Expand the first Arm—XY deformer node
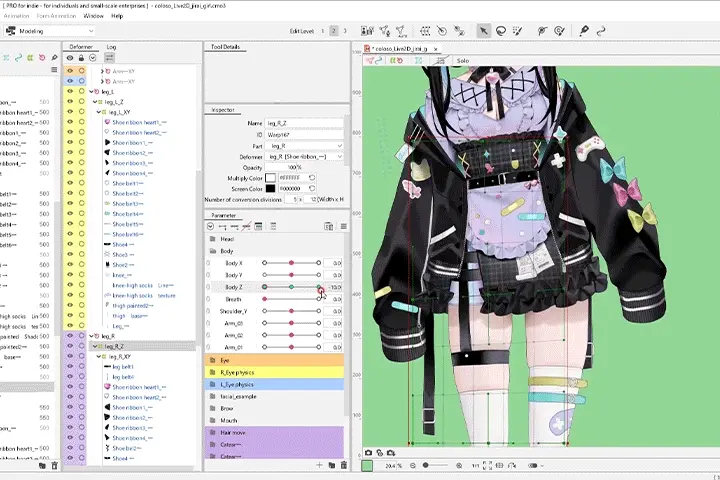720x480 pixels. [x=102, y=71]
